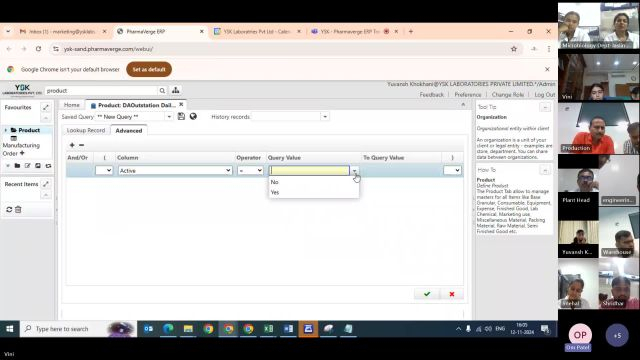Go to the Home tab
Image resolution: width=640 pixels, height=360 pixels.
pyautogui.click(x=71, y=105)
